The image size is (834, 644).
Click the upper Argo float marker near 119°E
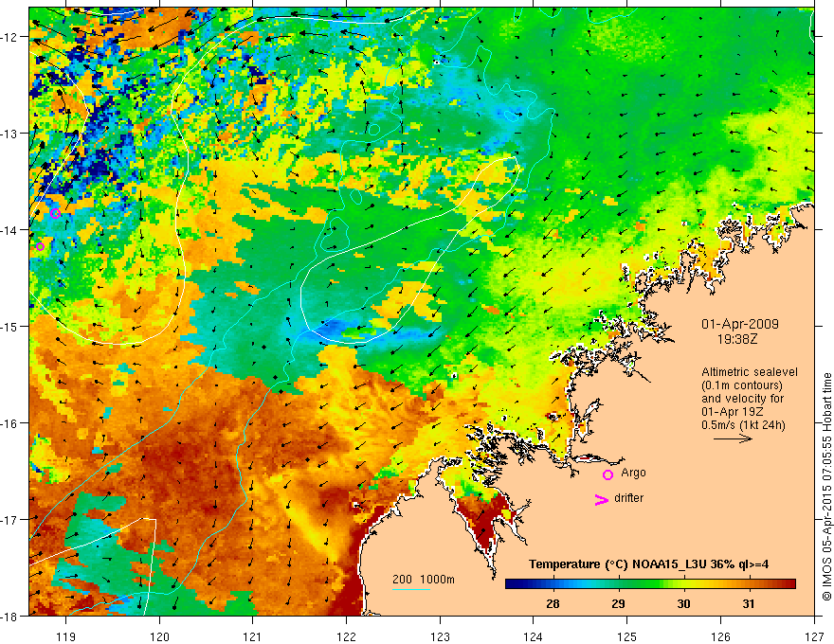[x=55, y=214]
